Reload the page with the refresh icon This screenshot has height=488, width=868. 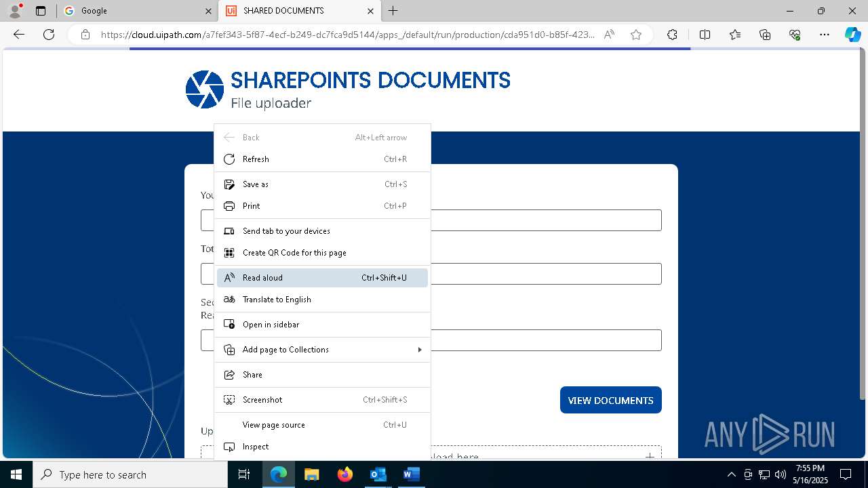(49, 35)
